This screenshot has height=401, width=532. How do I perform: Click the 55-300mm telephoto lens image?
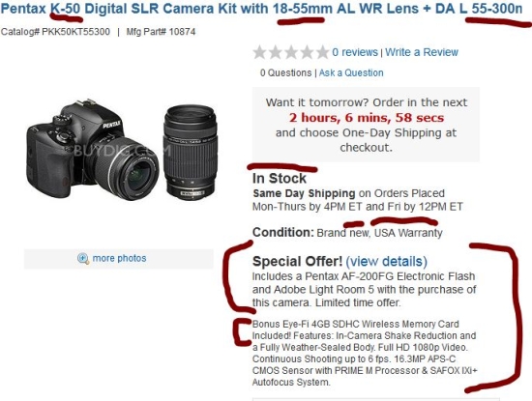pyautogui.click(x=190, y=153)
